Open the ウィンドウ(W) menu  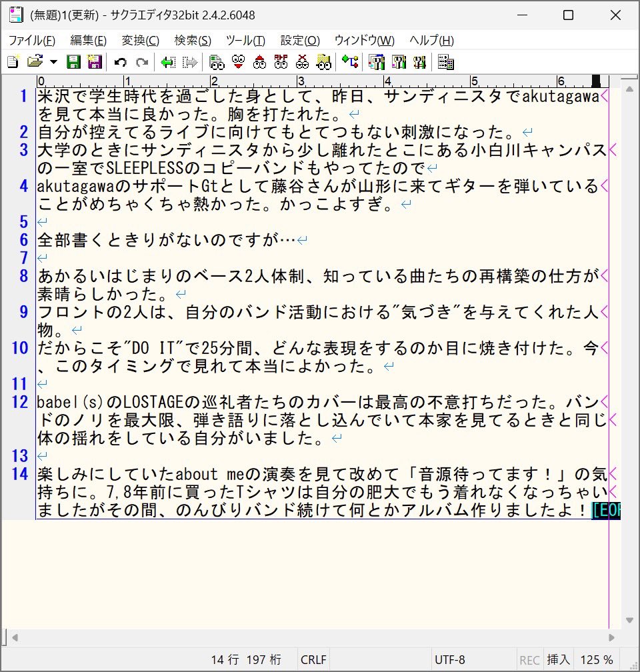[365, 40]
